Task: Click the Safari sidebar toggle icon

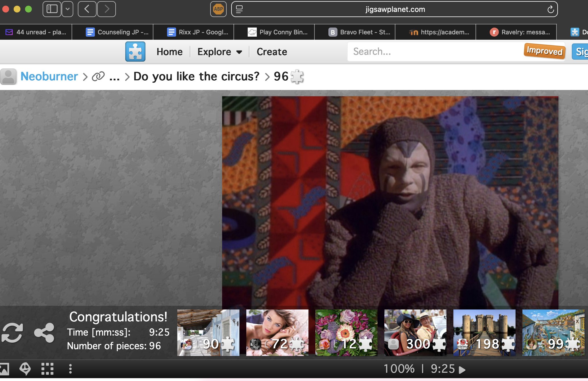Action: click(x=52, y=9)
